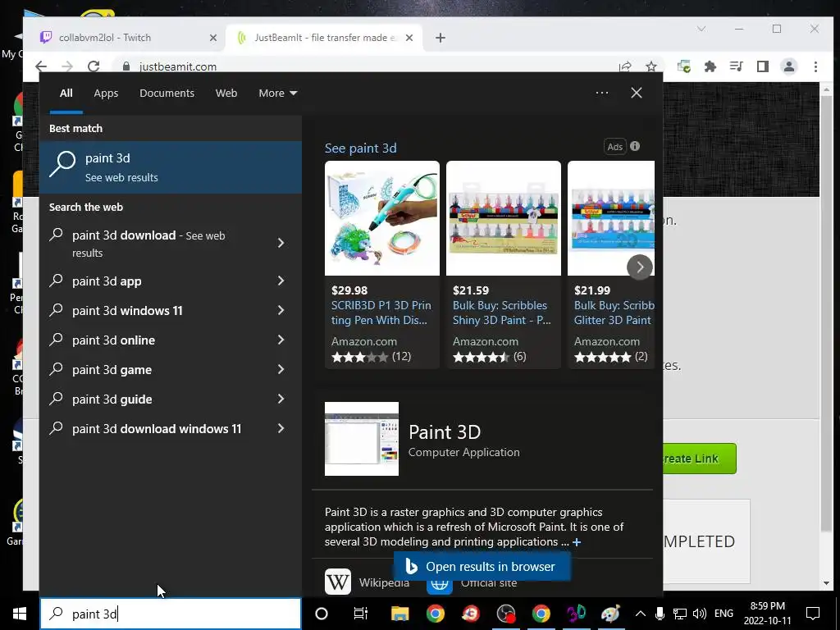Click the paint 3d search input box
Viewport: 840px width, 630px height.
pos(171,614)
